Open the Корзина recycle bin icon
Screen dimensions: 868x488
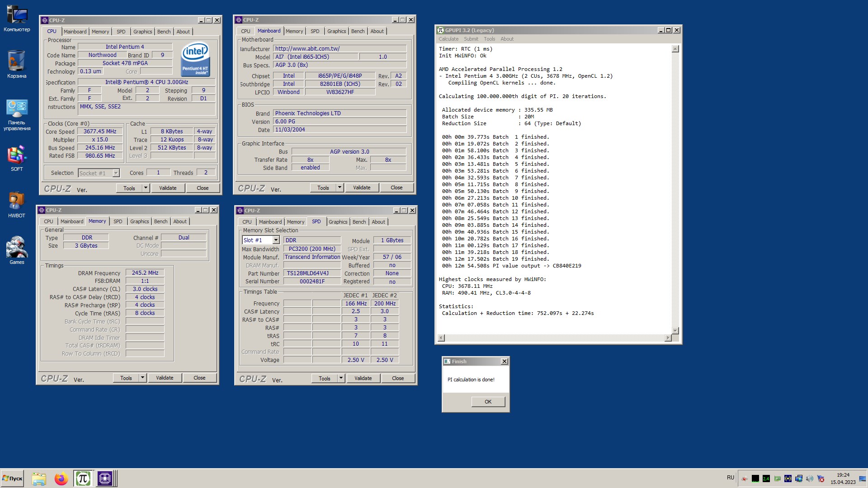point(17,65)
